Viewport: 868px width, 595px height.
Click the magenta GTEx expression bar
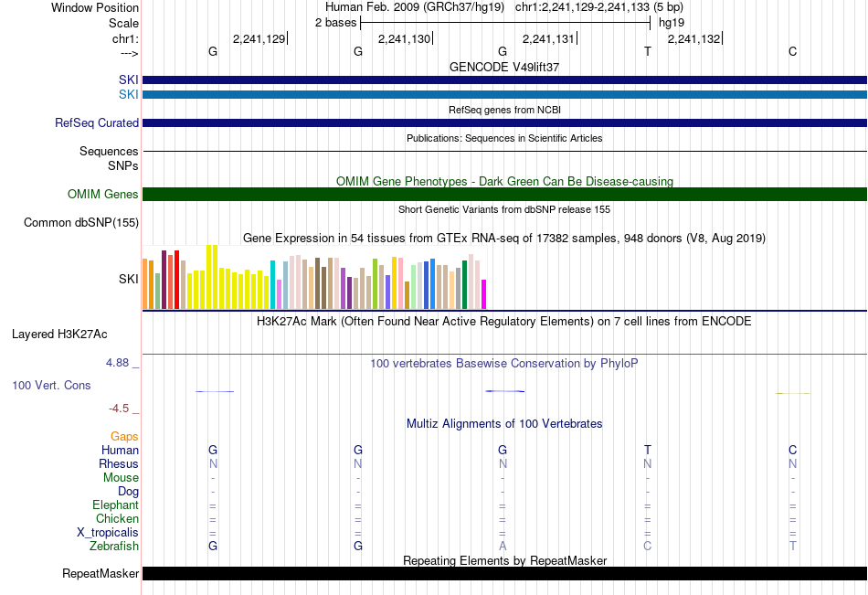484,294
